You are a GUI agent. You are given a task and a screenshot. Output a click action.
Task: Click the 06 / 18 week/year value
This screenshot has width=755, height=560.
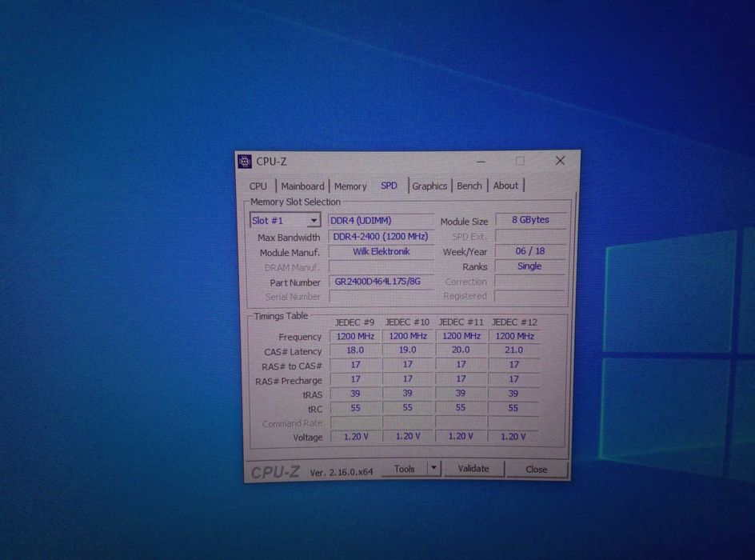530,251
